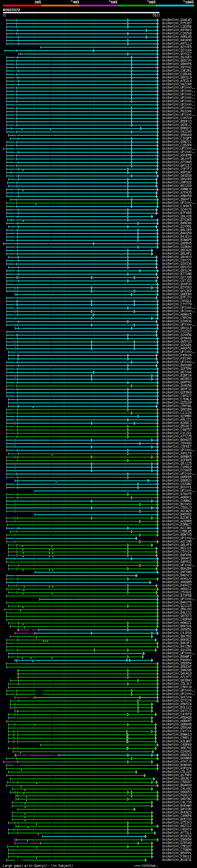Click the orange ~40% legend color segment

(x=60, y=6)
